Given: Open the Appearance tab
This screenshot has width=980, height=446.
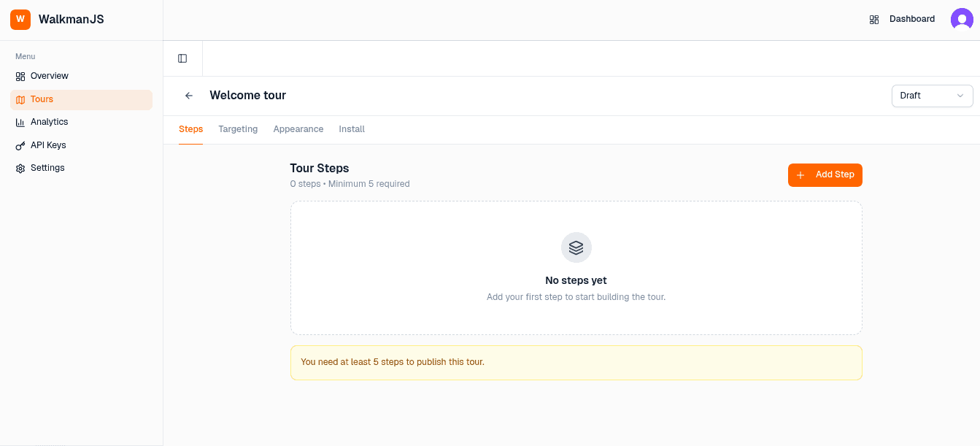Looking at the screenshot, I should tap(298, 128).
